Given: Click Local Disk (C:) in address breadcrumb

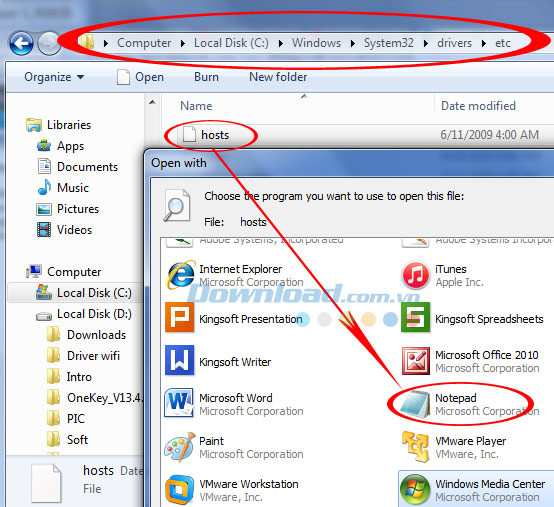Looking at the screenshot, I should [231, 43].
